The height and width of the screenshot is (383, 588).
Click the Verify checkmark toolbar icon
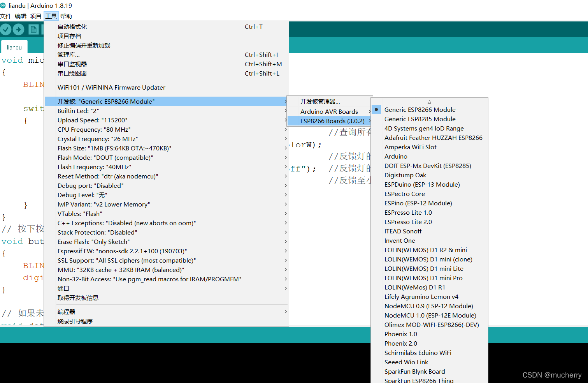click(6, 29)
